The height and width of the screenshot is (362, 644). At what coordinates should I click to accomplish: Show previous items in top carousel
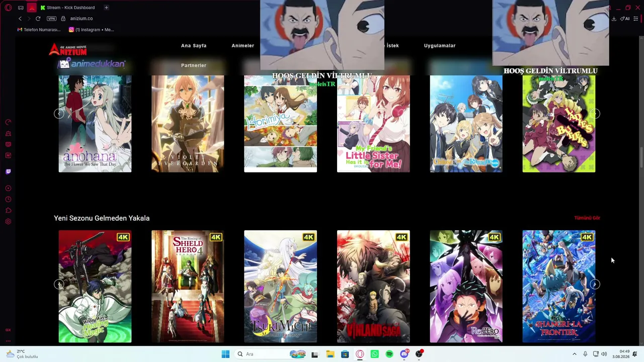coord(59,114)
